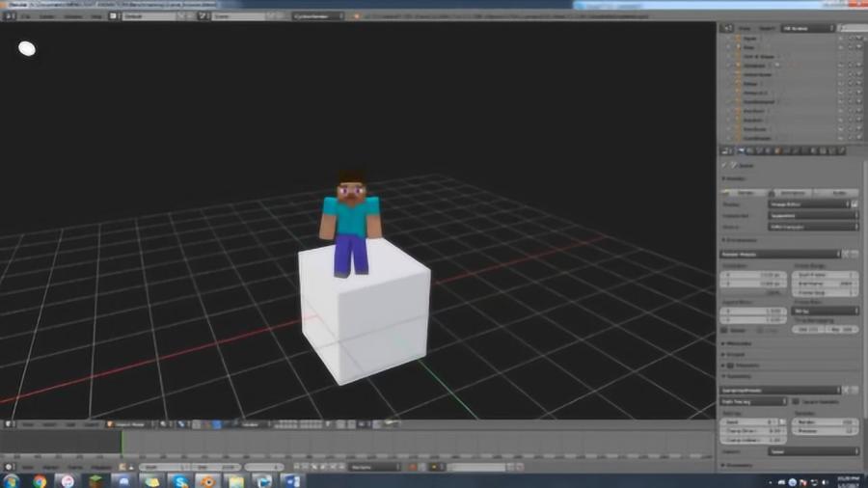This screenshot has height=488, width=868.
Task: Remove render preset with minus
Action: tap(854, 254)
